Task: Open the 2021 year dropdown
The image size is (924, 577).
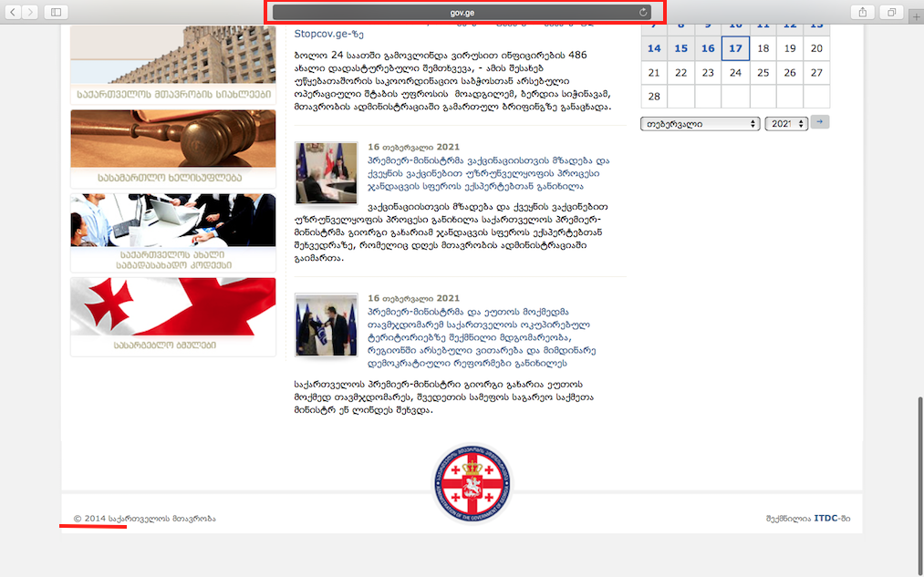Action: (785, 123)
